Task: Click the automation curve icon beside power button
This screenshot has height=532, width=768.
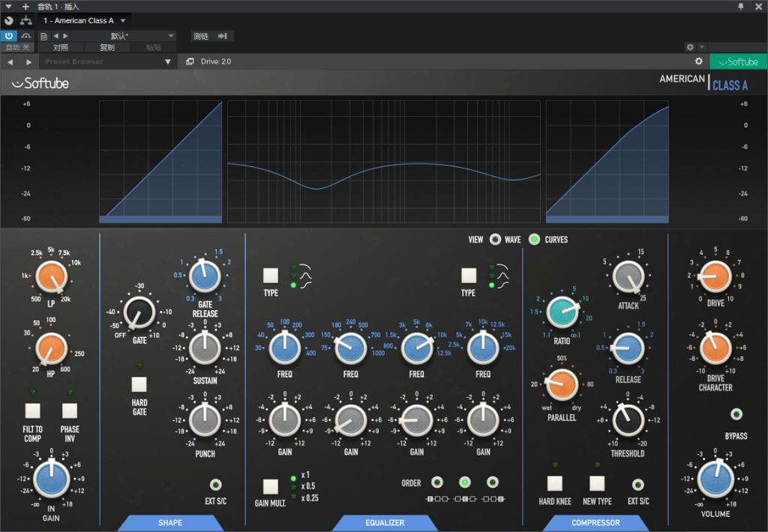Action: pyautogui.click(x=26, y=36)
